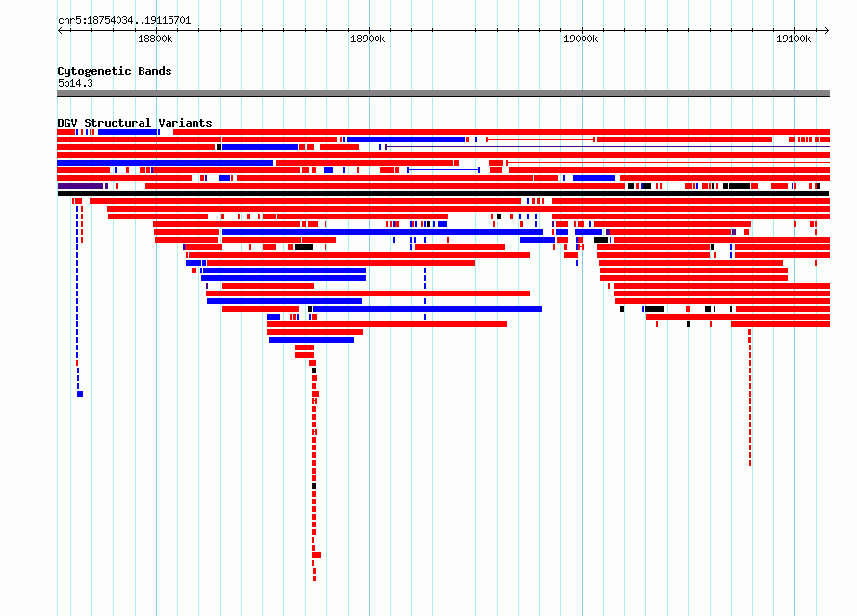Click the thin red capped line below the top row

pyautogui.click(x=540, y=140)
